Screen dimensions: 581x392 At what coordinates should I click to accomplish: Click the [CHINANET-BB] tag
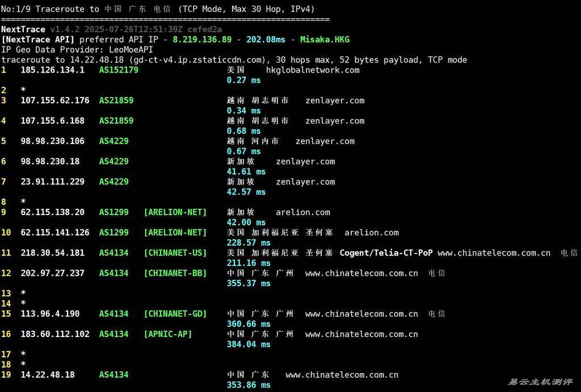[175, 273]
